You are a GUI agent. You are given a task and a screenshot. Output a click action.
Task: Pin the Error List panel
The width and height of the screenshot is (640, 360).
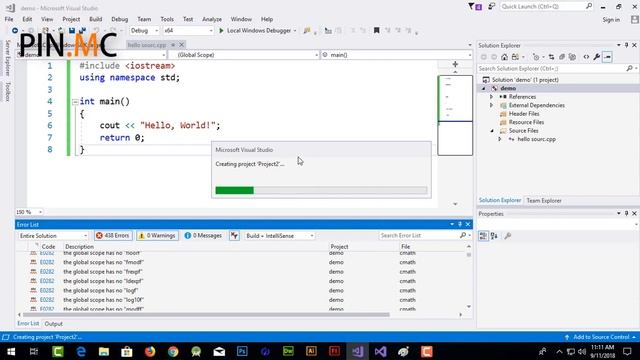[460, 224]
